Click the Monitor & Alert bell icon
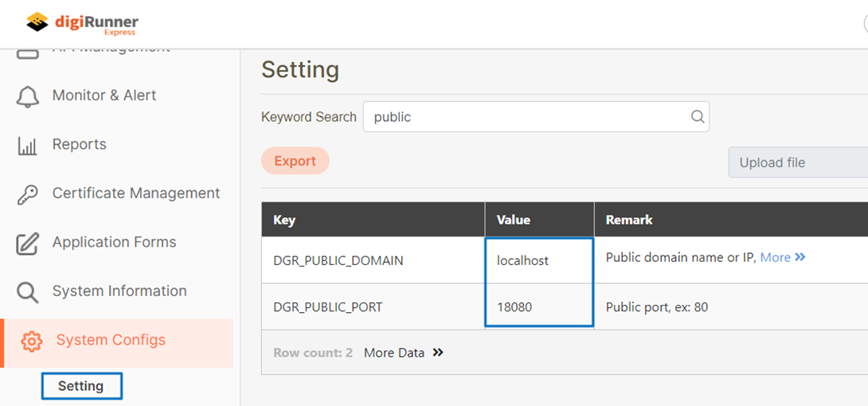This screenshot has width=868, height=406. click(28, 96)
